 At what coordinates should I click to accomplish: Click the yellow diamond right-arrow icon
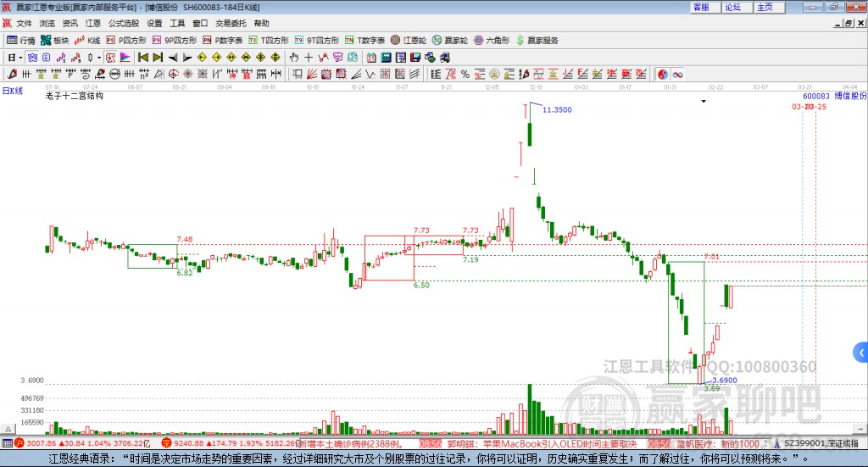(216, 58)
